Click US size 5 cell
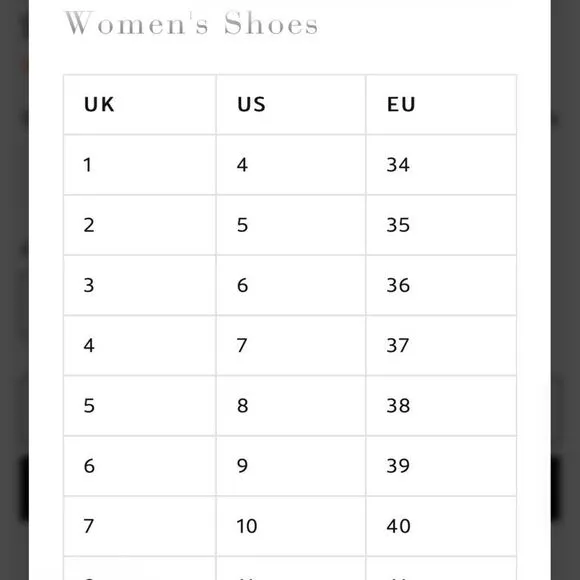 [291, 225]
